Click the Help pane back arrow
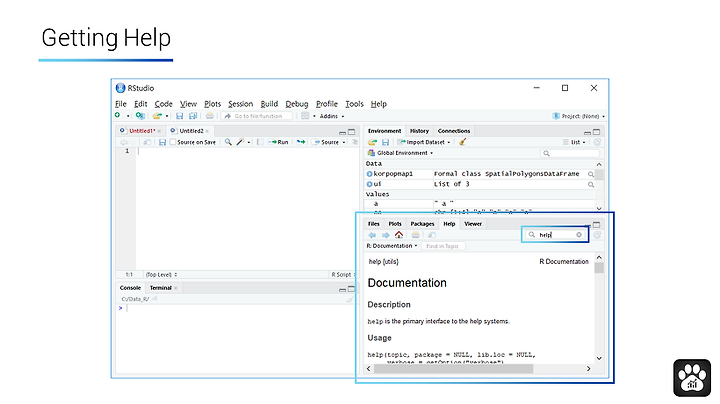Image resolution: width=720 pixels, height=404 pixels. coord(372,235)
